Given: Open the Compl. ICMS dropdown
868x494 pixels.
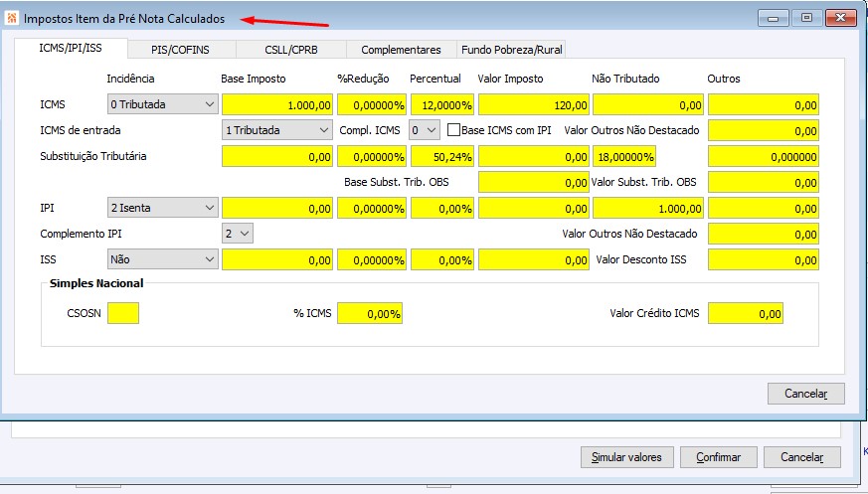Looking at the screenshot, I should pos(425,130).
